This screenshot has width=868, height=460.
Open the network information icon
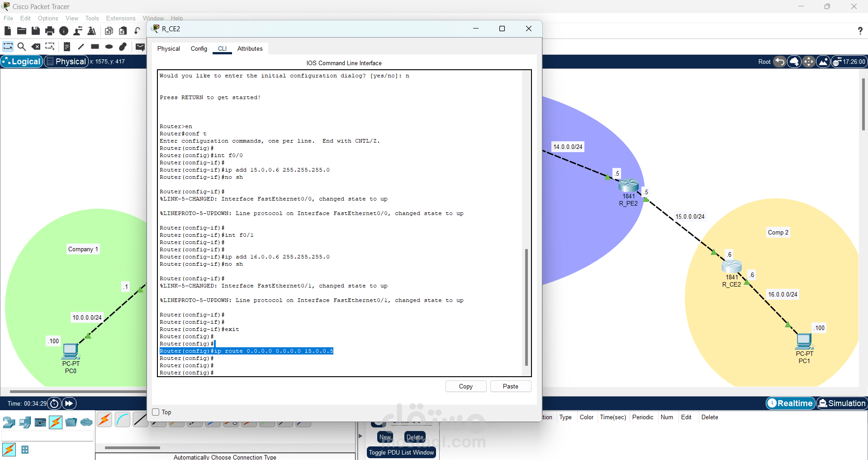click(x=64, y=31)
